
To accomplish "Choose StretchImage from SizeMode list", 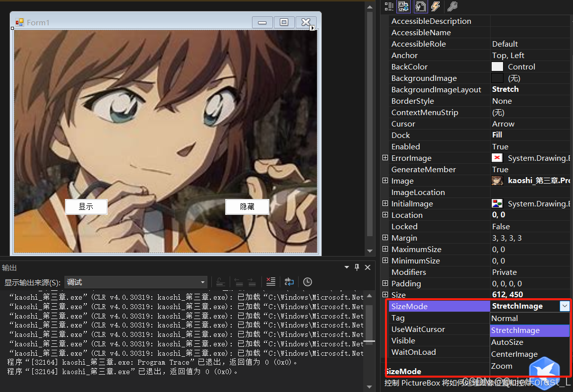I will click(529, 330).
